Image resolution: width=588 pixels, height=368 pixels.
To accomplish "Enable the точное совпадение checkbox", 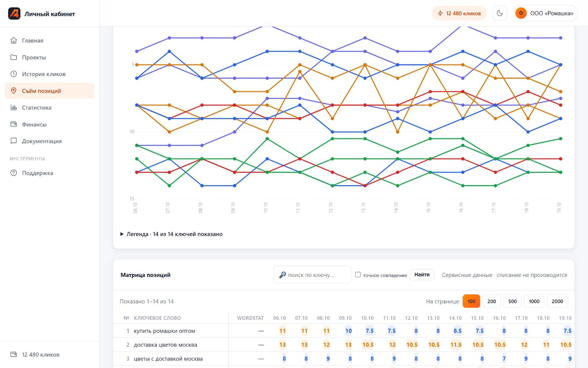I will click(x=358, y=275).
